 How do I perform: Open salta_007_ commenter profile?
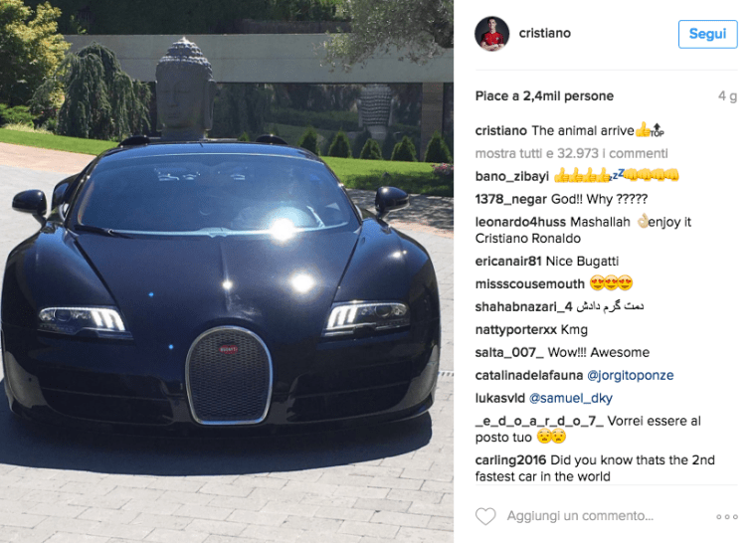[509, 352]
